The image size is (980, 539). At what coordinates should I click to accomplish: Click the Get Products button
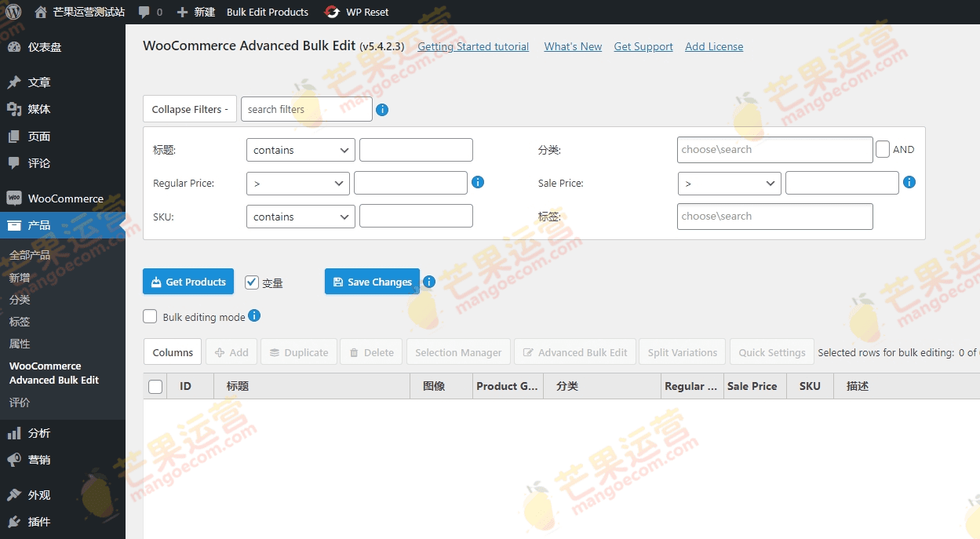[x=188, y=282]
